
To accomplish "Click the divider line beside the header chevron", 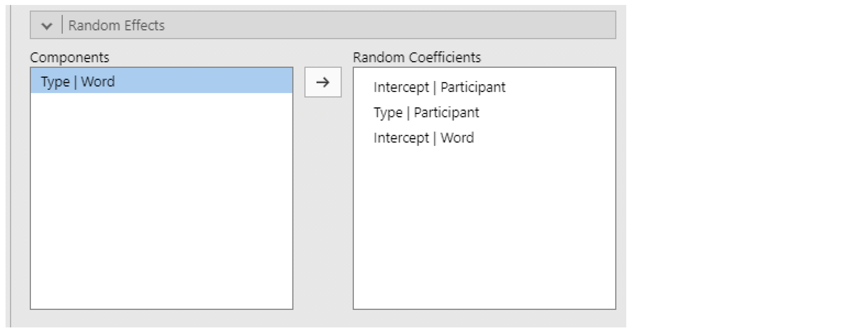I will point(62,24).
